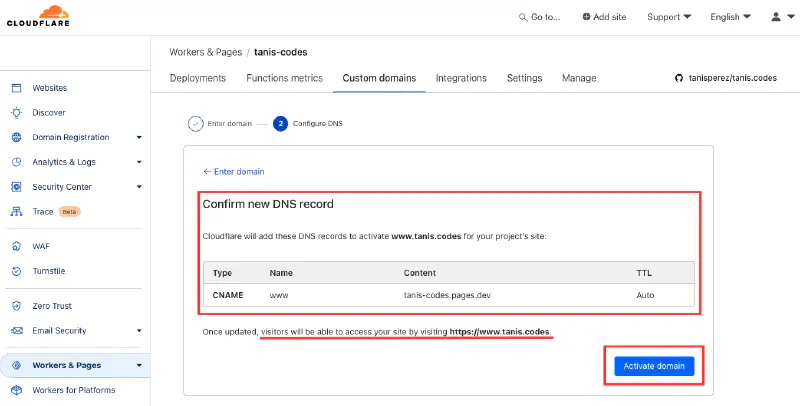Expand the Domain Registration submenu arrow
Image resolution: width=800 pixels, height=406 pixels.
pyautogui.click(x=139, y=137)
